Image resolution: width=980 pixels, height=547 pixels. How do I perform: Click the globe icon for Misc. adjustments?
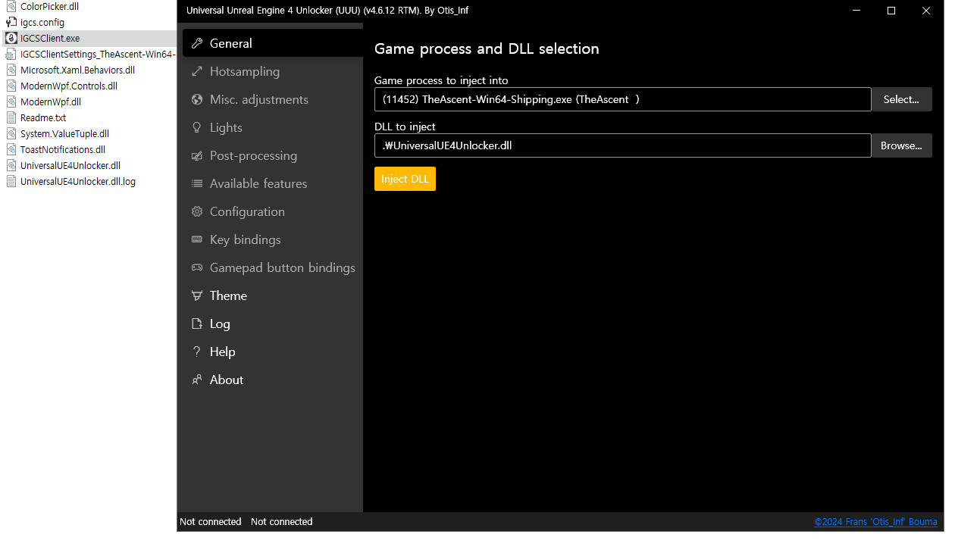click(x=197, y=99)
